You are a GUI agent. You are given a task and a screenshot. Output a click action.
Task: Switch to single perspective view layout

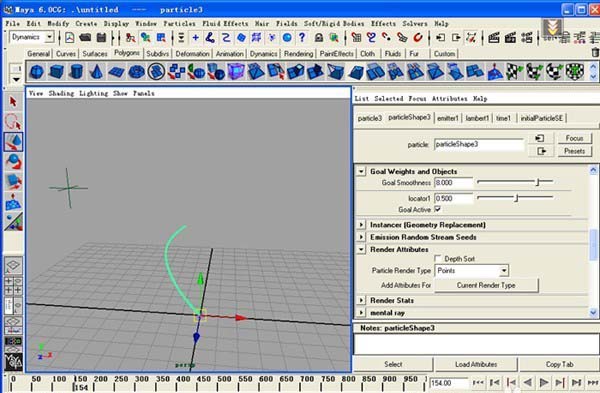13,265
